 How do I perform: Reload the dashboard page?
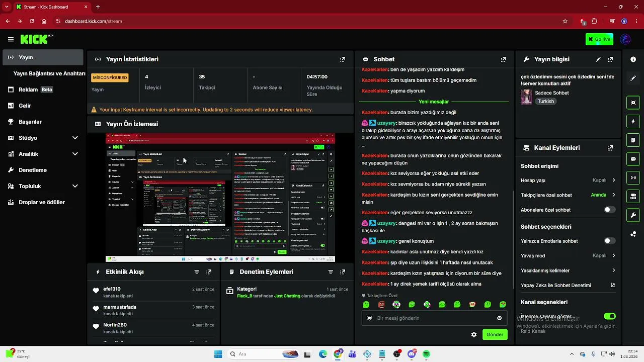pos(32,21)
